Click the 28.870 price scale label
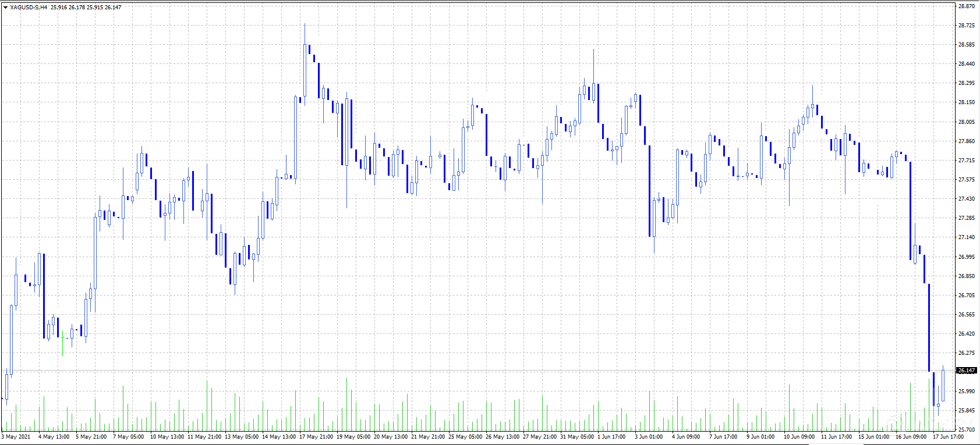Viewport: 980px width, 445px height. point(967,6)
